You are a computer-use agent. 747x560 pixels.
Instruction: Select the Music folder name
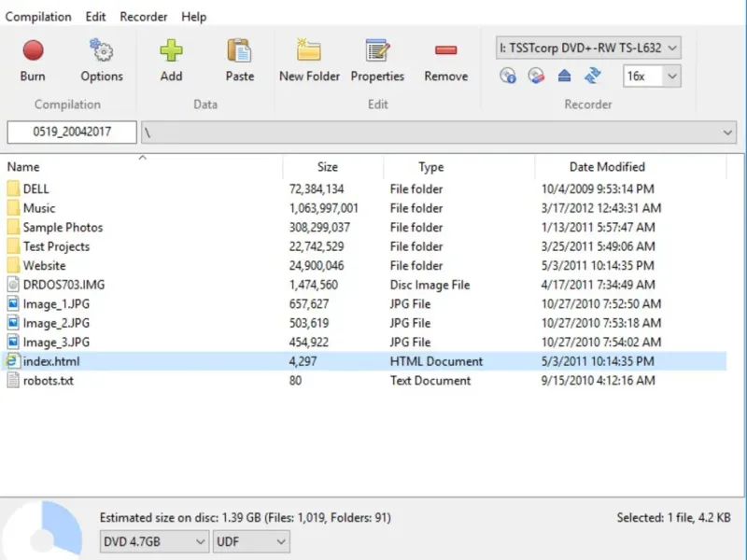(x=39, y=208)
